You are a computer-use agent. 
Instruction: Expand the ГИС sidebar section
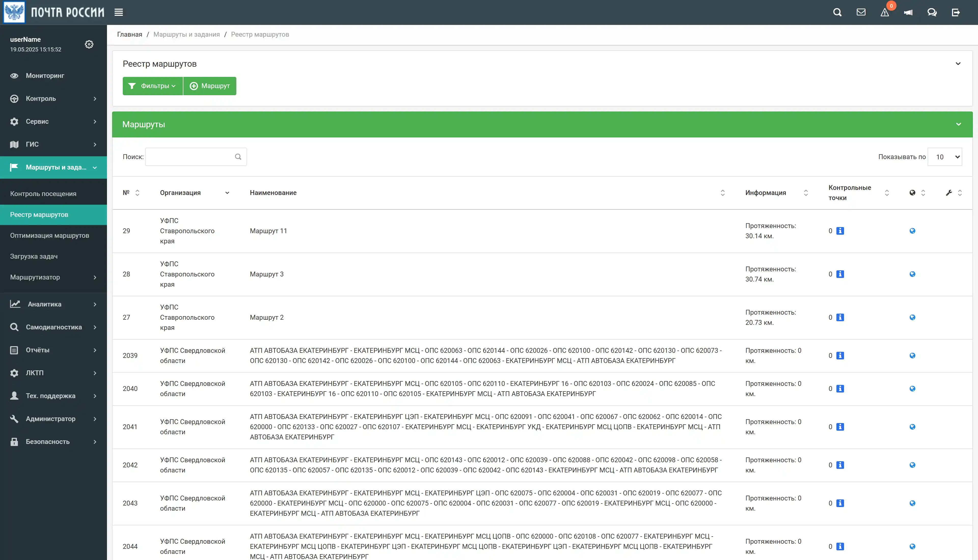pos(53,144)
